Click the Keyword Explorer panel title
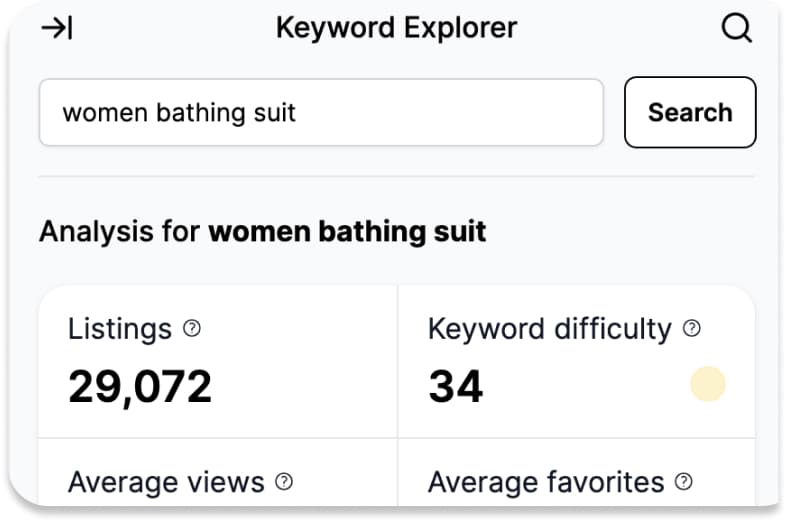810x522 pixels. point(396,27)
